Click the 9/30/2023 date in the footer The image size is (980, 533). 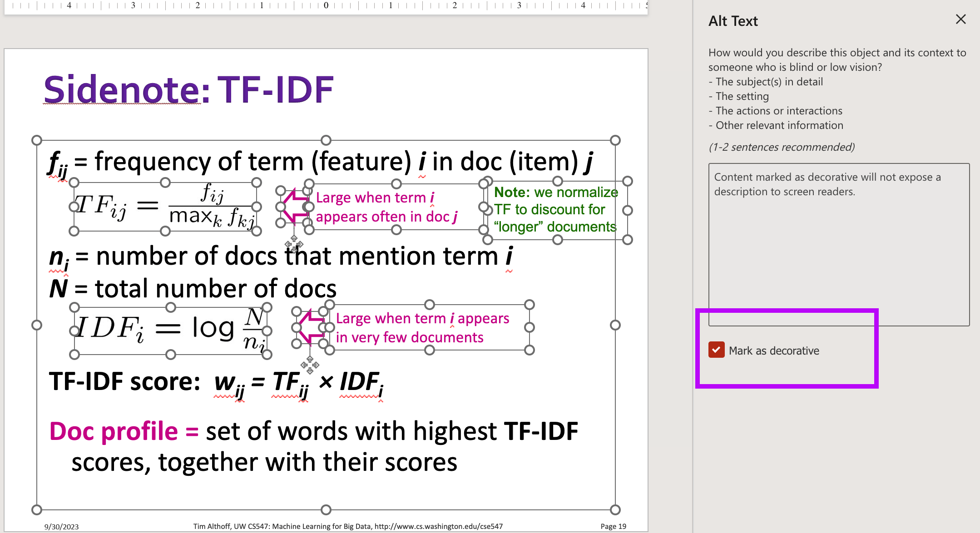coord(61,527)
